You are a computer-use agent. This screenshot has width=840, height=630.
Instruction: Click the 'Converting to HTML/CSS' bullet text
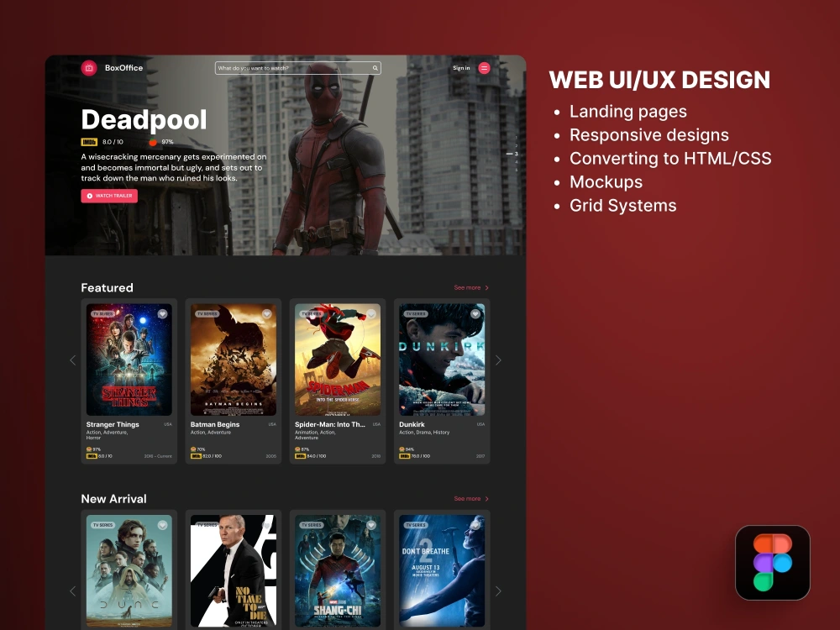[x=670, y=159]
